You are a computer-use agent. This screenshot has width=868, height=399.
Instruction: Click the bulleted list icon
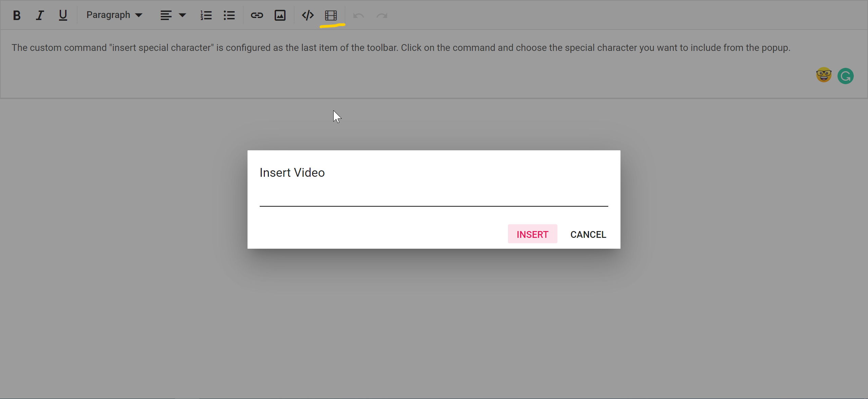point(229,15)
